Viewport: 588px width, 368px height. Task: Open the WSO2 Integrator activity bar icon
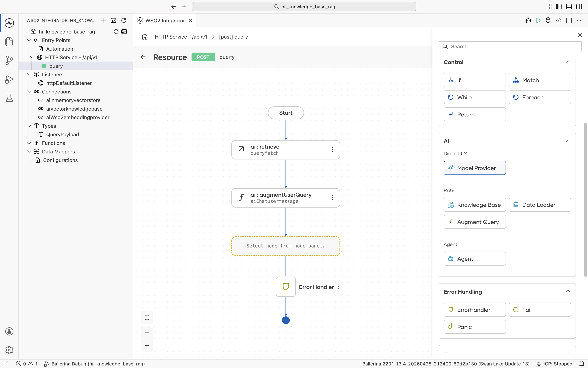(x=9, y=23)
